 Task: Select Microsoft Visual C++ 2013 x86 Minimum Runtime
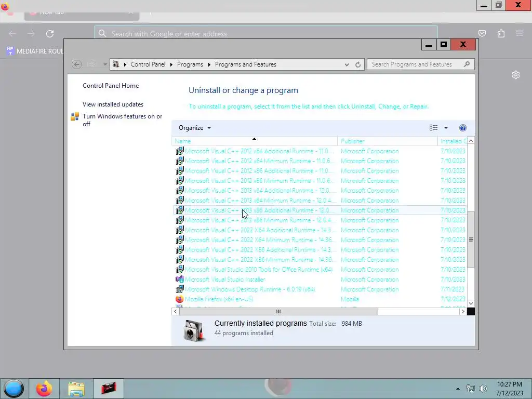tap(320, 220)
